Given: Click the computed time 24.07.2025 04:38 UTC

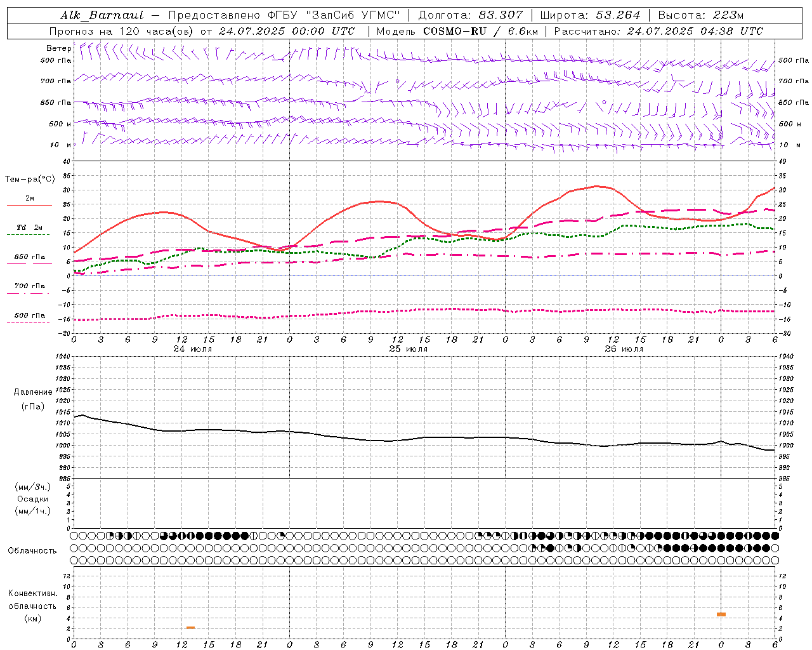Looking at the screenshot, I should pyautogui.click(x=695, y=31).
